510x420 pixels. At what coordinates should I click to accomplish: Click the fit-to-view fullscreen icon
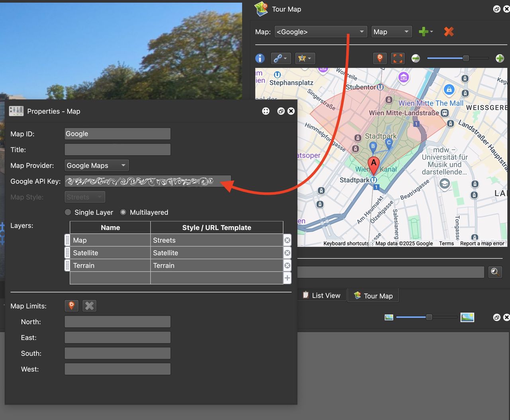pyautogui.click(x=398, y=58)
